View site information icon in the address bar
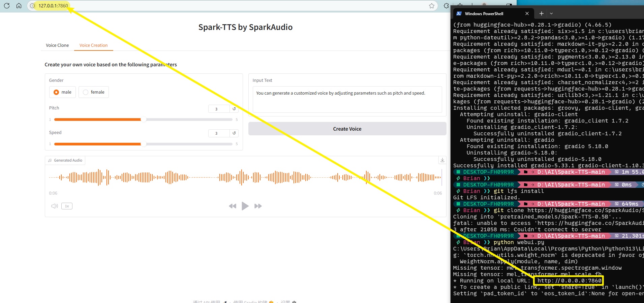Viewport: 644px width, 303px height. point(32,6)
